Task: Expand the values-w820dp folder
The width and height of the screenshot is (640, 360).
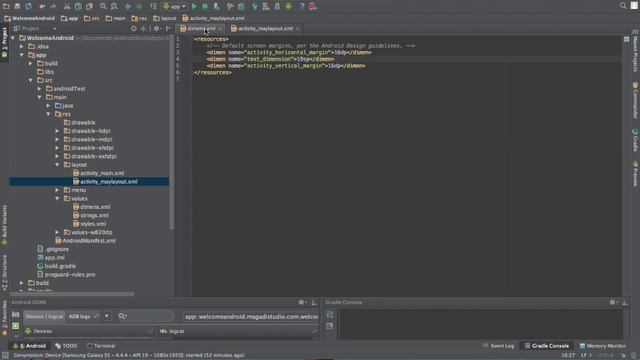Action: tap(58, 232)
